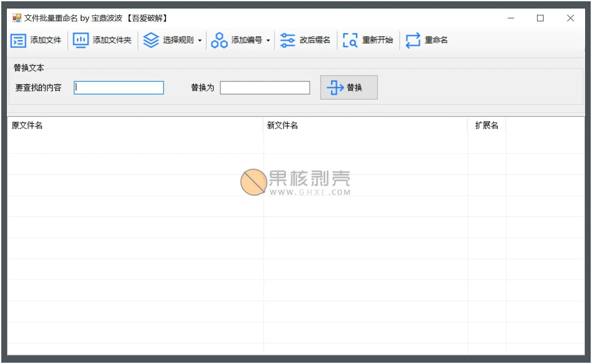
Task: Click the 添加文件 list icon
Action: (18, 40)
